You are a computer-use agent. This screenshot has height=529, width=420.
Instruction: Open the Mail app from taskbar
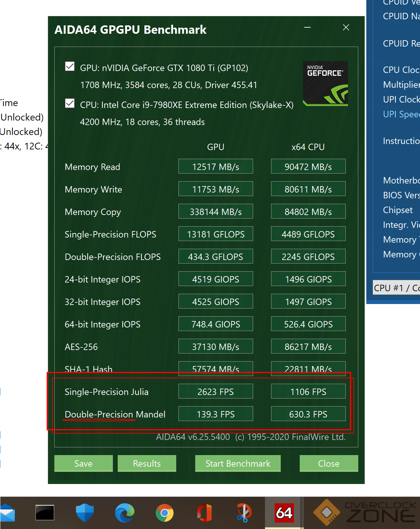[x=7, y=513]
